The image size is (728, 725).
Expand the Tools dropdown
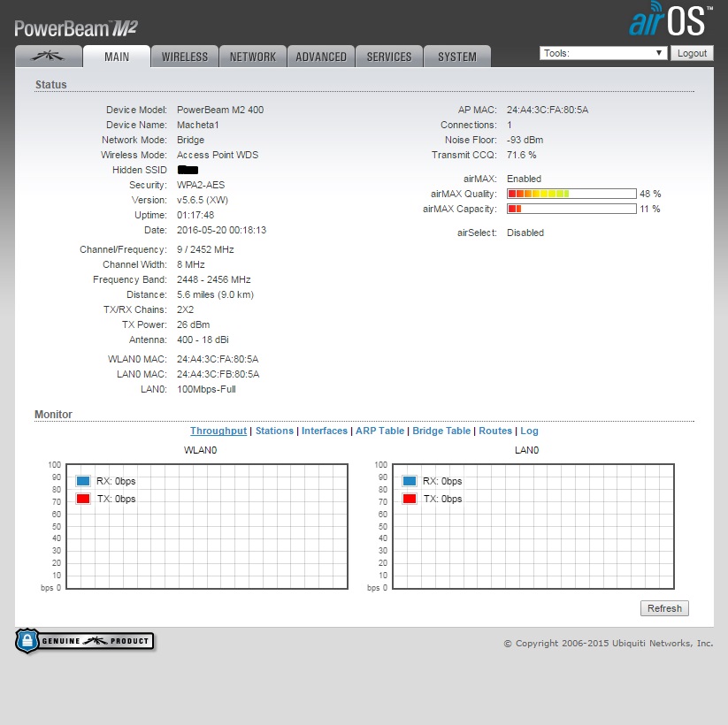(603, 53)
